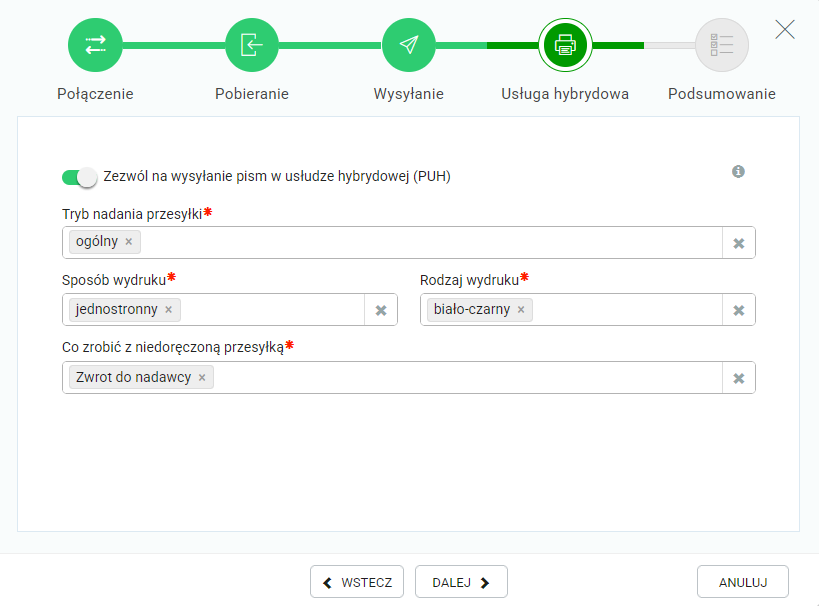
Task: Select the Usługa hybrydowa printer step
Action: pos(565,45)
